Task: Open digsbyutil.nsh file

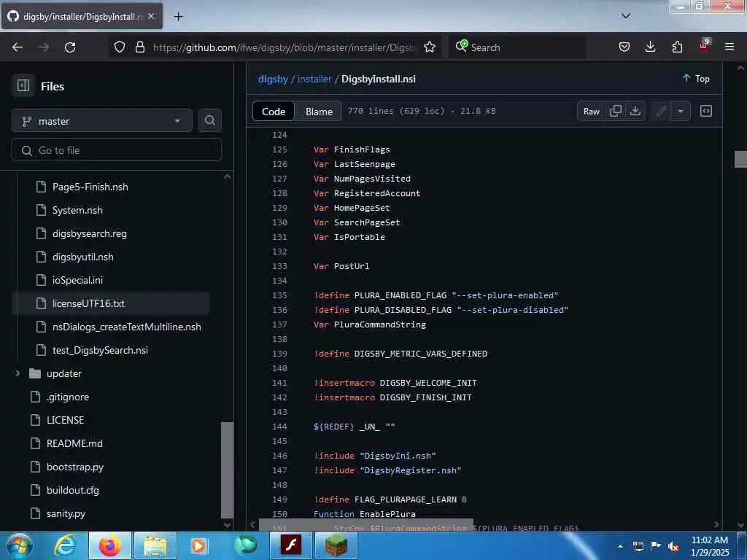Action: (83, 257)
